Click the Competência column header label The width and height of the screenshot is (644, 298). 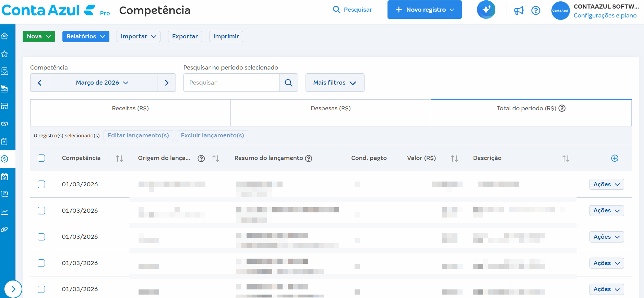81,158
